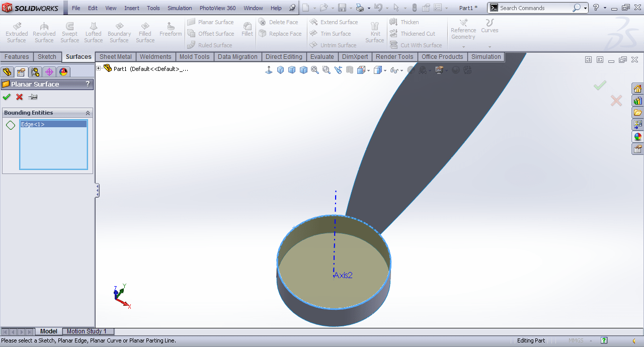This screenshot has width=644, height=347.
Task: Expand the Part1 tree in viewport
Action: (x=99, y=68)
